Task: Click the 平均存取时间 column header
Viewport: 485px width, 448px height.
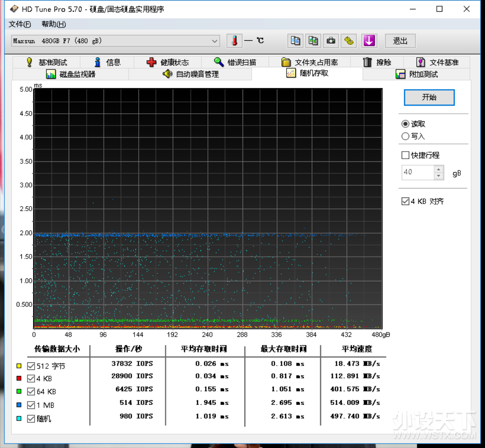Action: click(204, 349)
